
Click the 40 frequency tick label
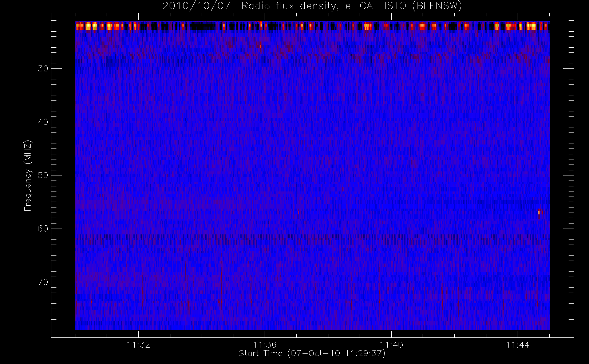[43, 122]
